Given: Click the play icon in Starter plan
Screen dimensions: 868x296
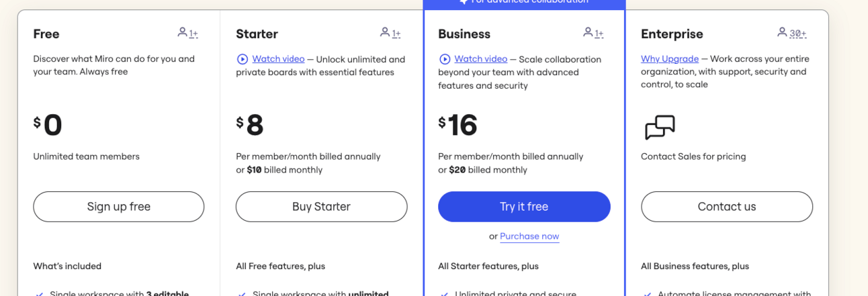Looking at the screenshot, I should pyautogui.click(x=243, y=59).
